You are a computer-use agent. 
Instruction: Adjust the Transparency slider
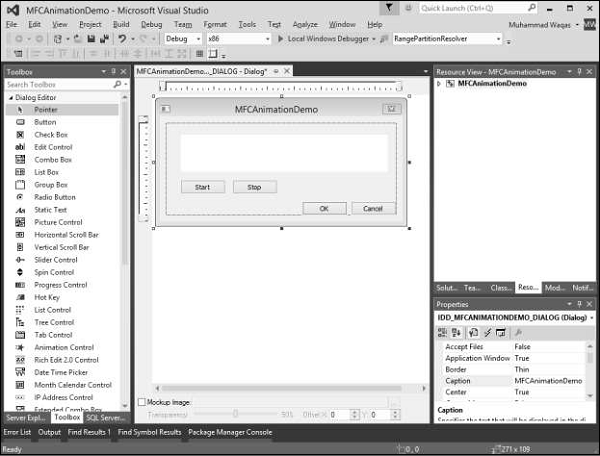pos(236,414)
